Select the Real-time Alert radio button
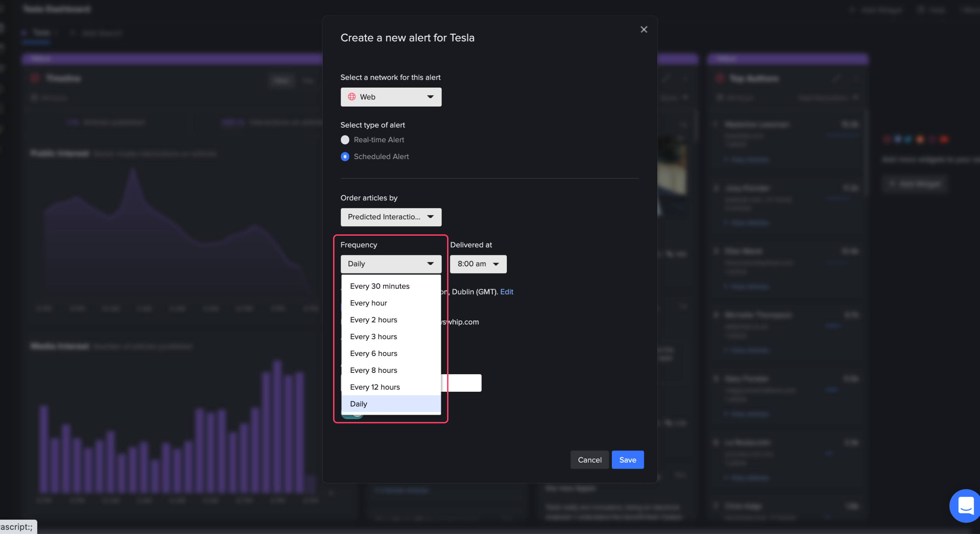Viewport: 980px width, 534px height. point(345,140)
